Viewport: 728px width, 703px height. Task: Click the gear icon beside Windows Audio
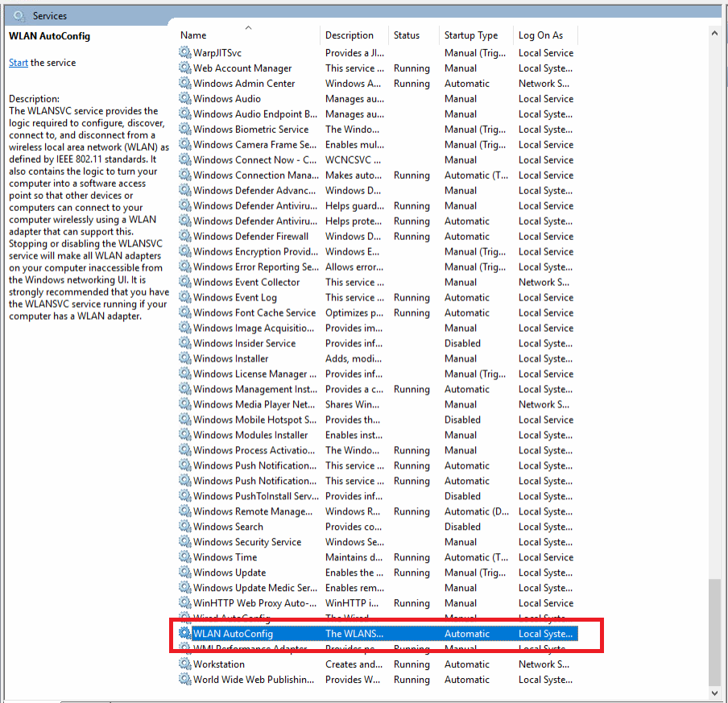(x=184, y=98)
